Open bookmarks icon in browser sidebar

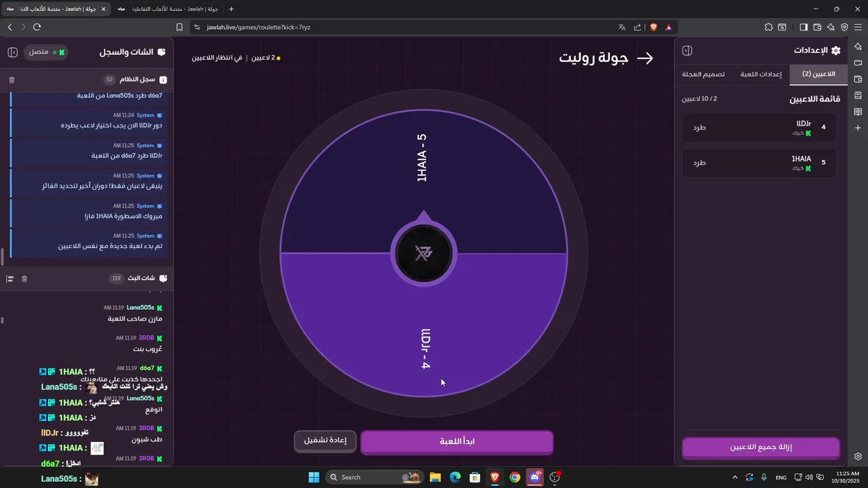(x=858, y=96)
